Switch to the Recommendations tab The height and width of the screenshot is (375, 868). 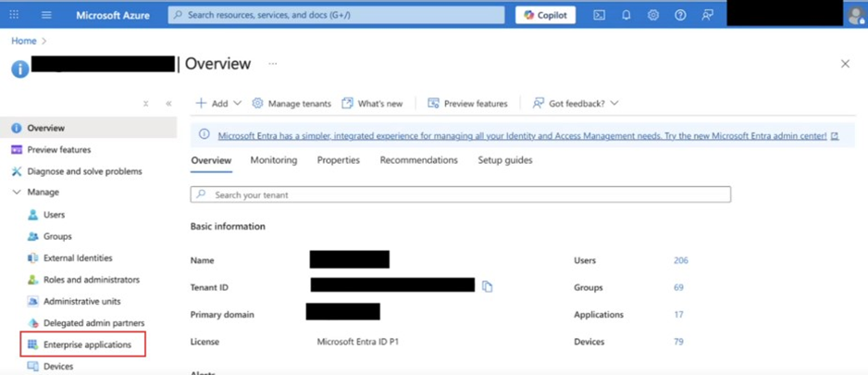tap(418, 160)
